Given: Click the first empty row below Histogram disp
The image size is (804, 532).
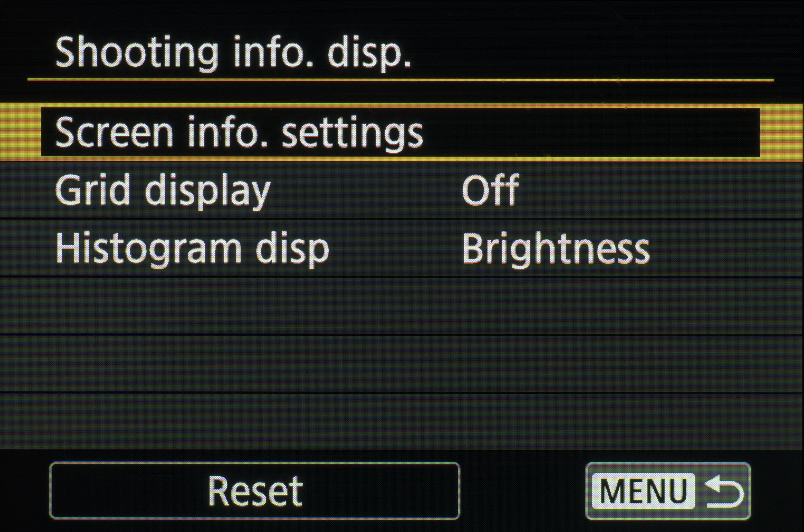Looking at the screenshot, I should [402, 306].
